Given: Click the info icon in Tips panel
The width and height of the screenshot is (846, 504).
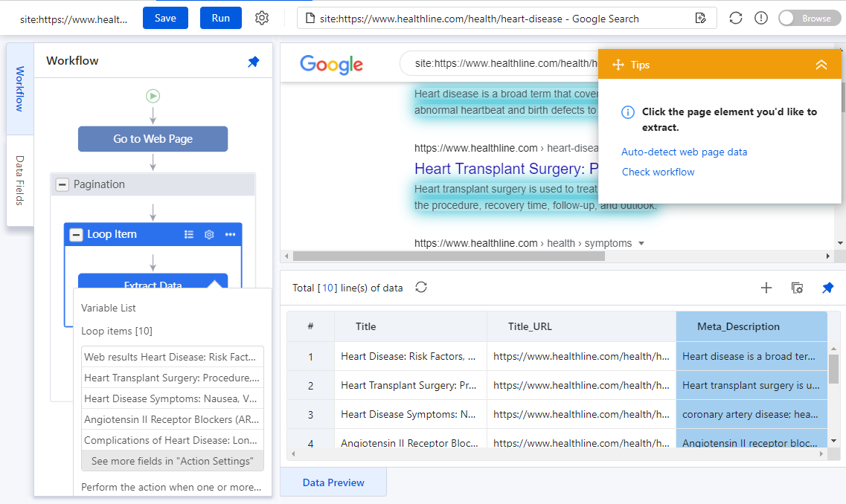Looking at the screenshot, I should tap(627, 112).
